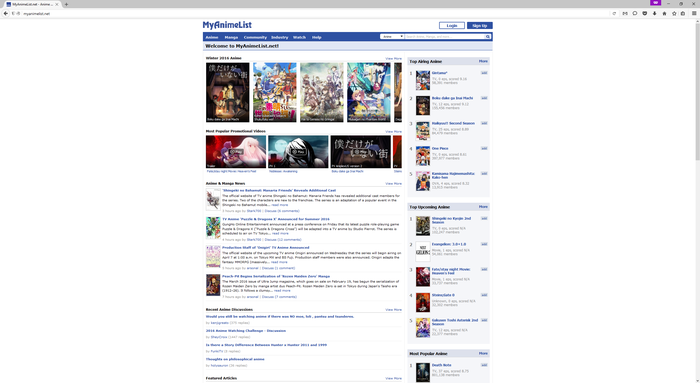The height and width of the screenshot is (383, 700).
Task: Open the Anime menu in navigation bar
Action: tap(212, 37)
